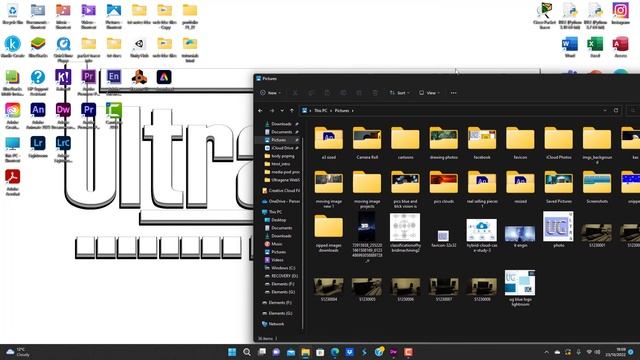The height and width of the screenshot is (360, 640).
Task: Select RECOVERY (D:) drive in sidebar
Action: (x=282, y=276)
